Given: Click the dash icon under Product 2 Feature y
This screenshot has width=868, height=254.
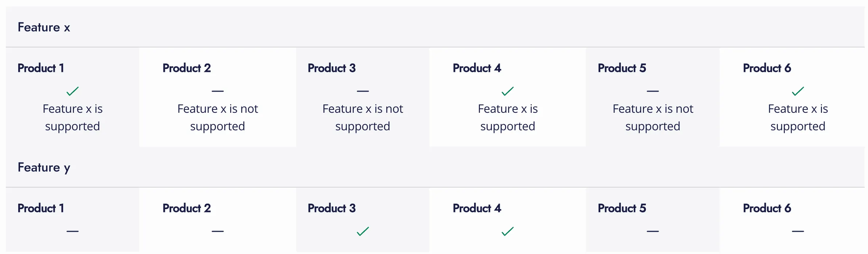Looking at the screenshot, I should [x=217, y=231].
